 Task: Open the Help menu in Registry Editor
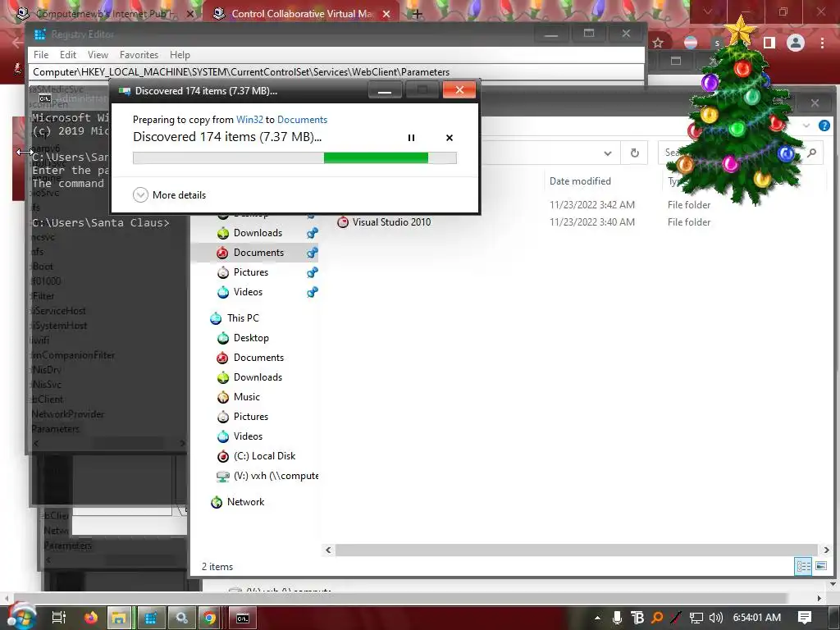click(180, 55)
